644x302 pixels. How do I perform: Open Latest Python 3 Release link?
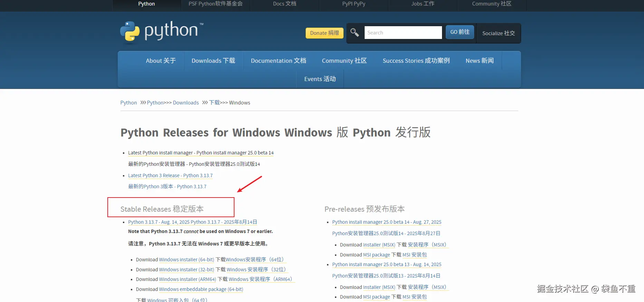(x=170, y=175)
